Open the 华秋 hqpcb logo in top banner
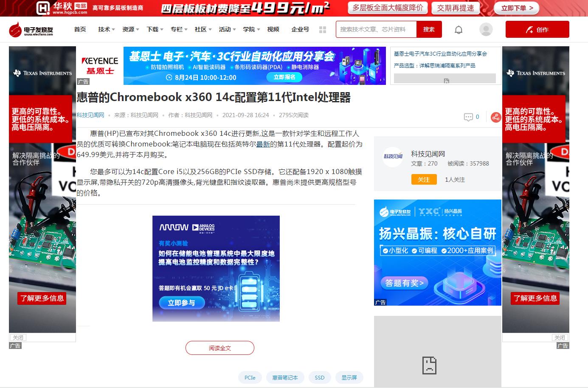588x388 pixels. coord(62,8)
